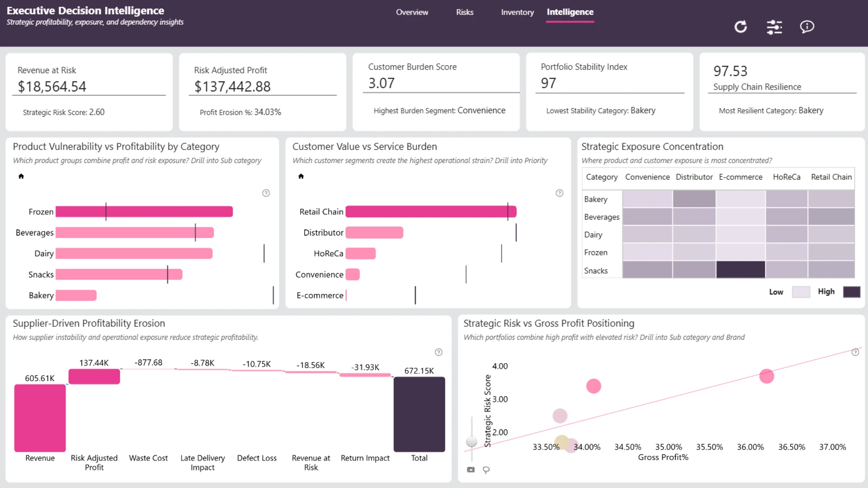Viewport: 868px width, 488px height.
Task: Click the High legend color swatch
Action: [x=852, y=292]
